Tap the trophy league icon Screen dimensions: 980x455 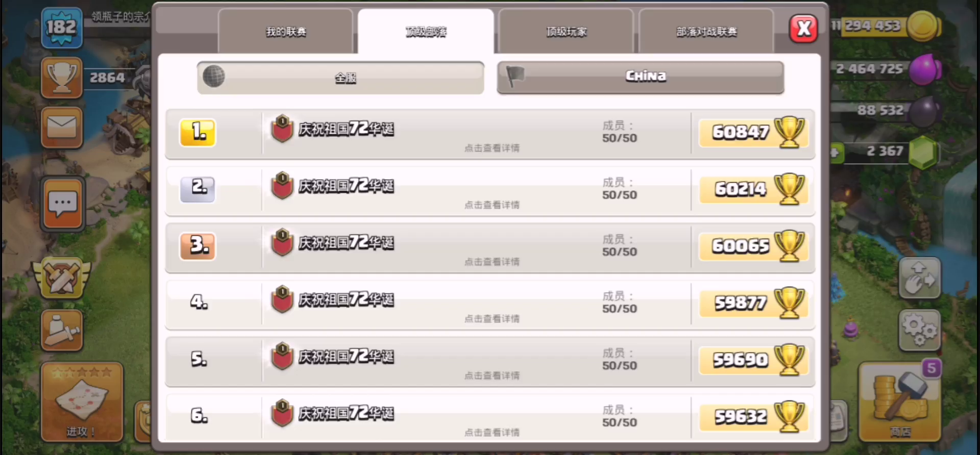point(62,78)
